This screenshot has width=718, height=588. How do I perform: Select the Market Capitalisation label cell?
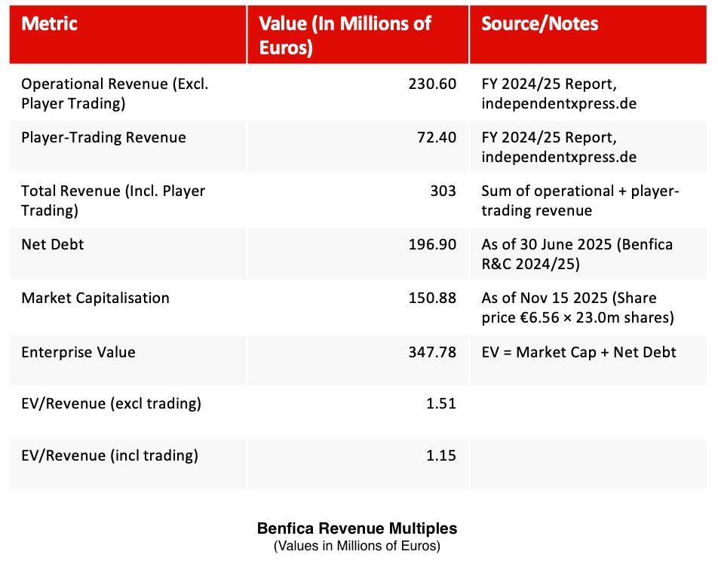pyautogui.click(x=95, y=299)
